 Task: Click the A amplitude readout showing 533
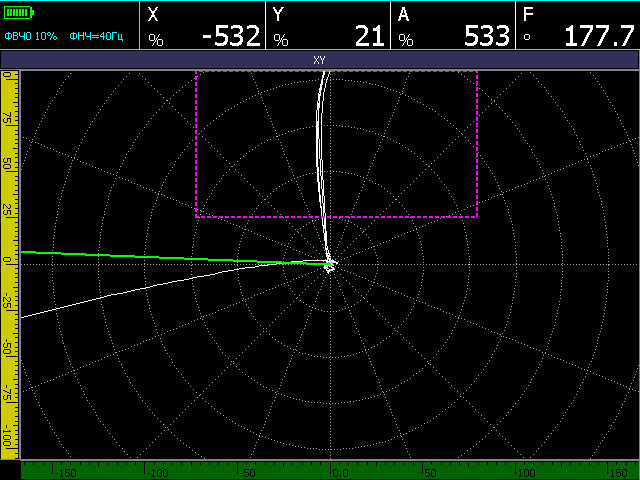487,37
